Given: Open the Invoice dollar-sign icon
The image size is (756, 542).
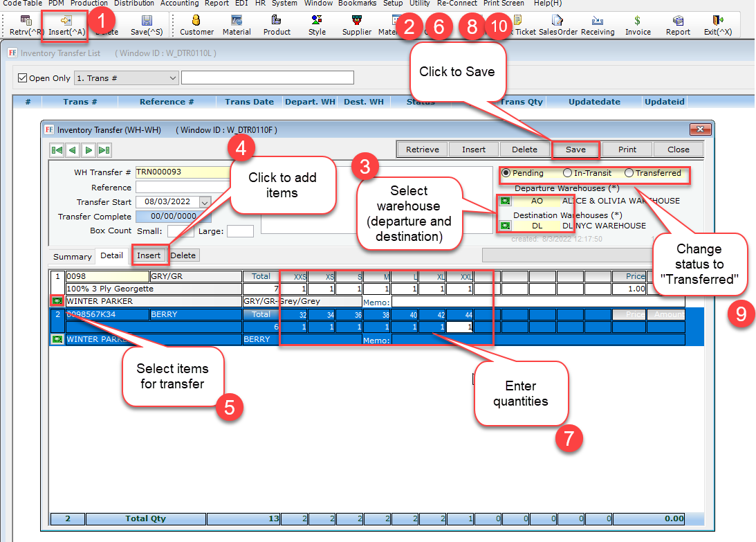Looking at the screenshot, I should pyautogui.click(x=638, y=22).
